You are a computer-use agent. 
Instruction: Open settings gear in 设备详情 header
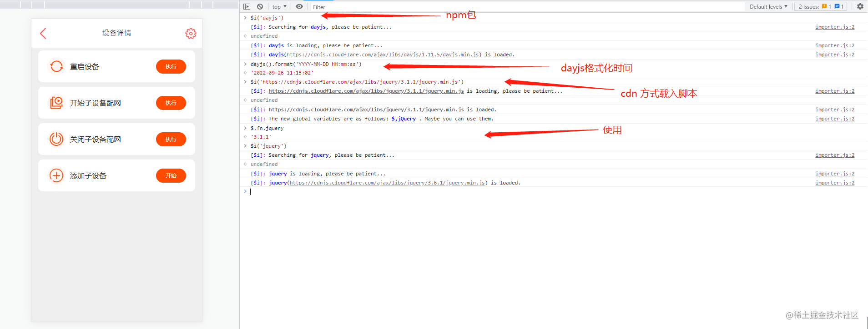tap(191, 33)
